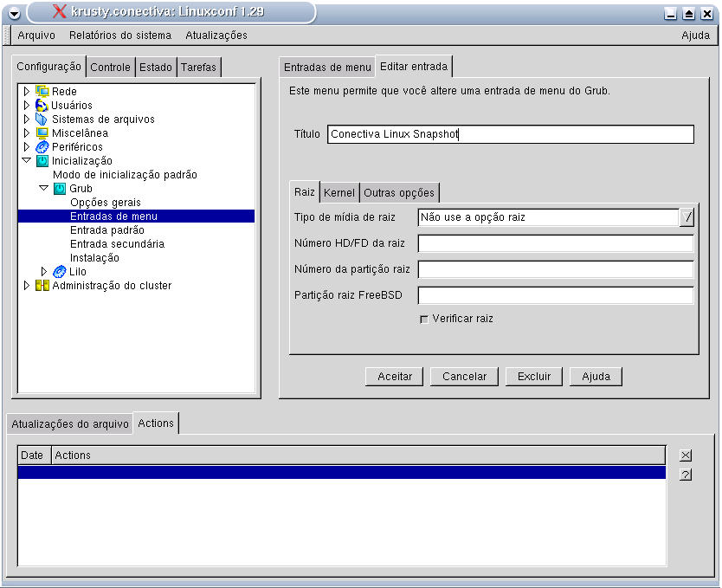
Task: Expand the Rede tree node
Action: 26,91
